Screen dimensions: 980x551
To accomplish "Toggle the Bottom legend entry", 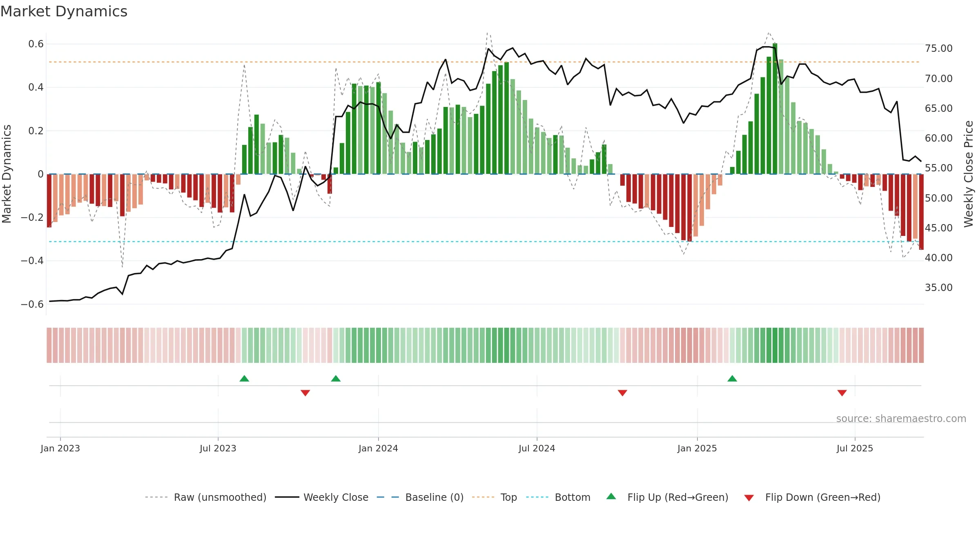I will (x=558, y=497).
